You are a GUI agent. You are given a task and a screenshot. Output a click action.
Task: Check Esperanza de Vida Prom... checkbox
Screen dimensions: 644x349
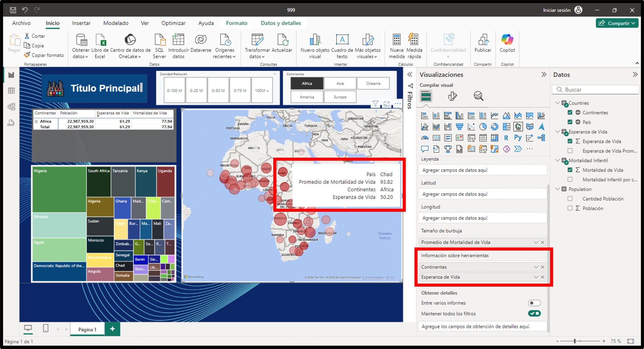pos(570,151)
